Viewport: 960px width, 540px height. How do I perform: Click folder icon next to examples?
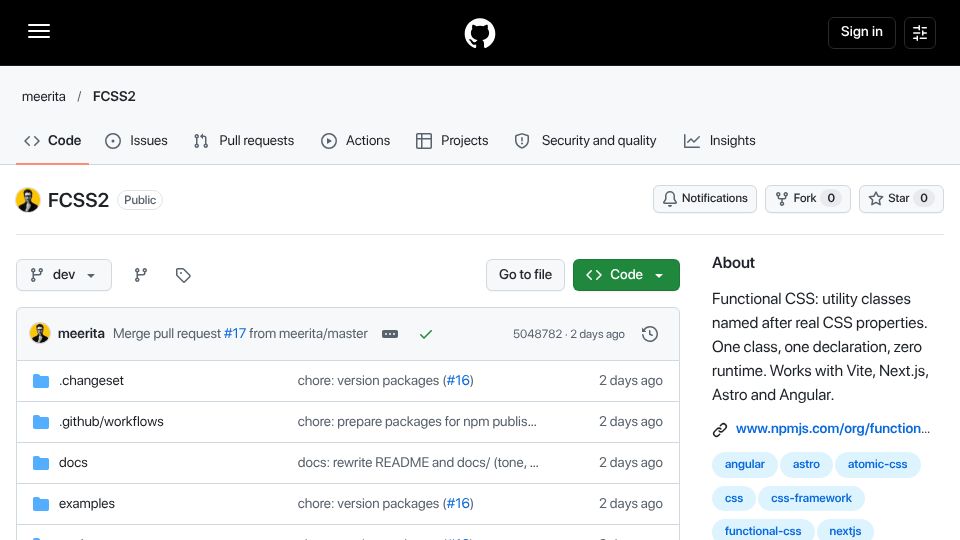tap(41, 504)
